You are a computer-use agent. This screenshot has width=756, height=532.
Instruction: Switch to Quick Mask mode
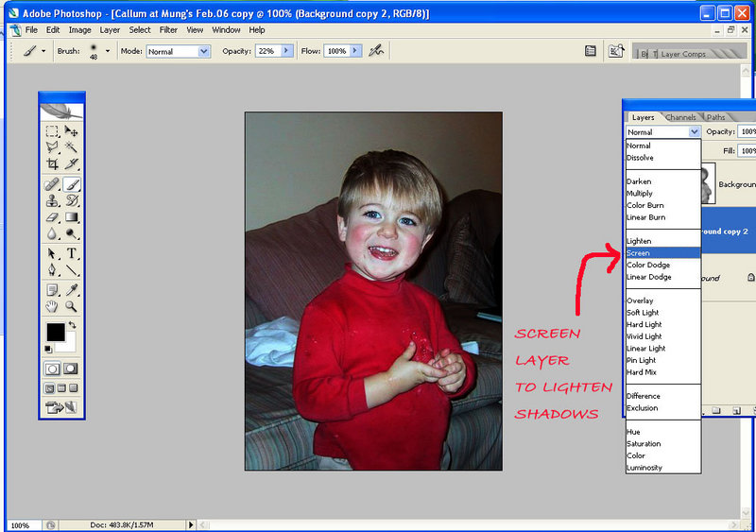[71, 369]
